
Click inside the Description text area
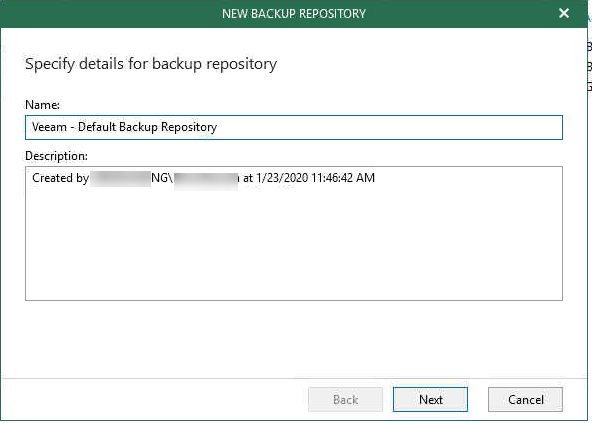coord(294,233)
